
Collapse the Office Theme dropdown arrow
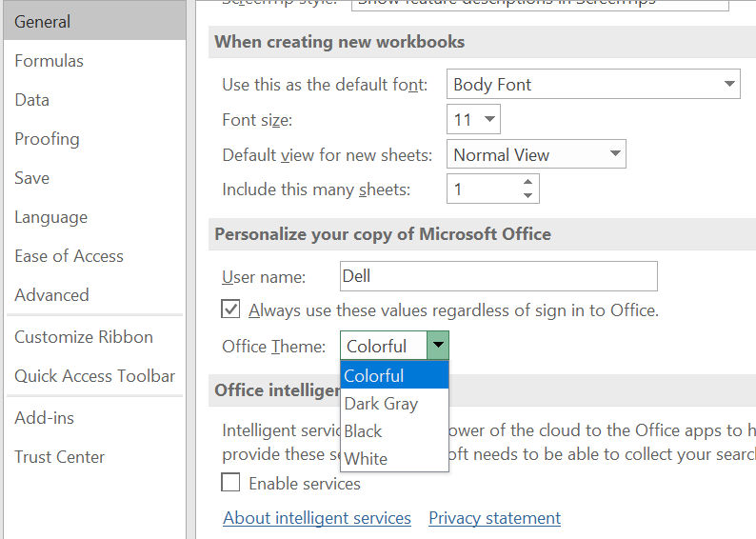(x=438, y=347)
